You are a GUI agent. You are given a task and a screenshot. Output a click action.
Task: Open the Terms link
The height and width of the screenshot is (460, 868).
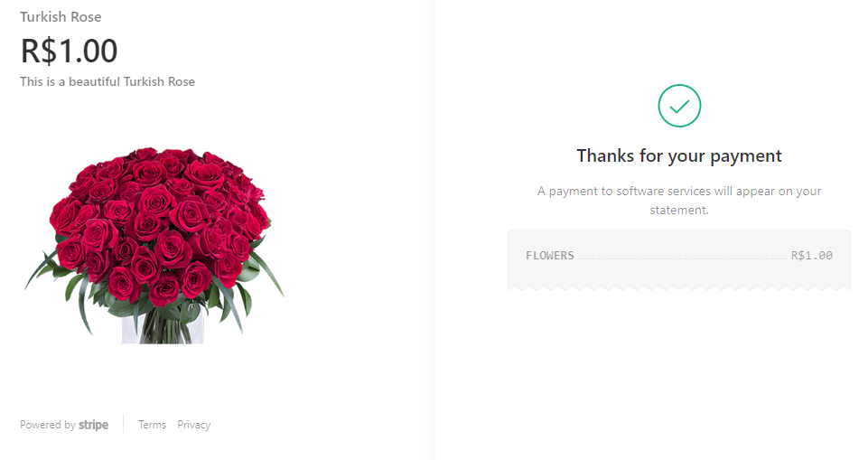coord(152,425)
